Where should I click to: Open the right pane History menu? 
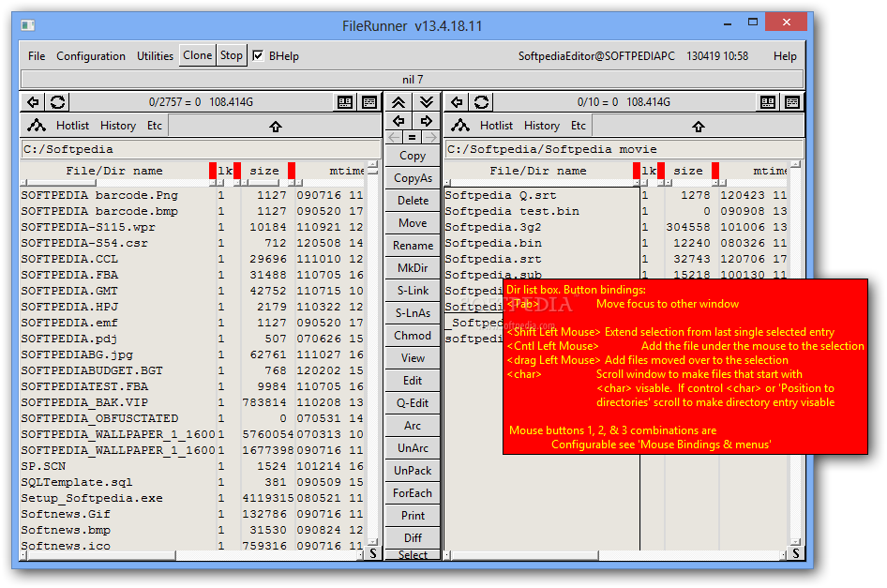point(541,126)
